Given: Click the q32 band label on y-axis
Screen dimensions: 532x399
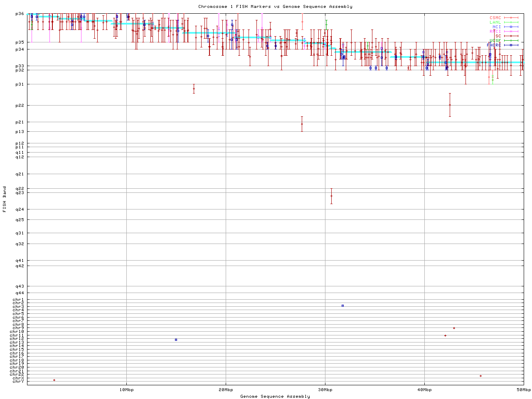Looking at the screenshot, I should coord(20,244).
